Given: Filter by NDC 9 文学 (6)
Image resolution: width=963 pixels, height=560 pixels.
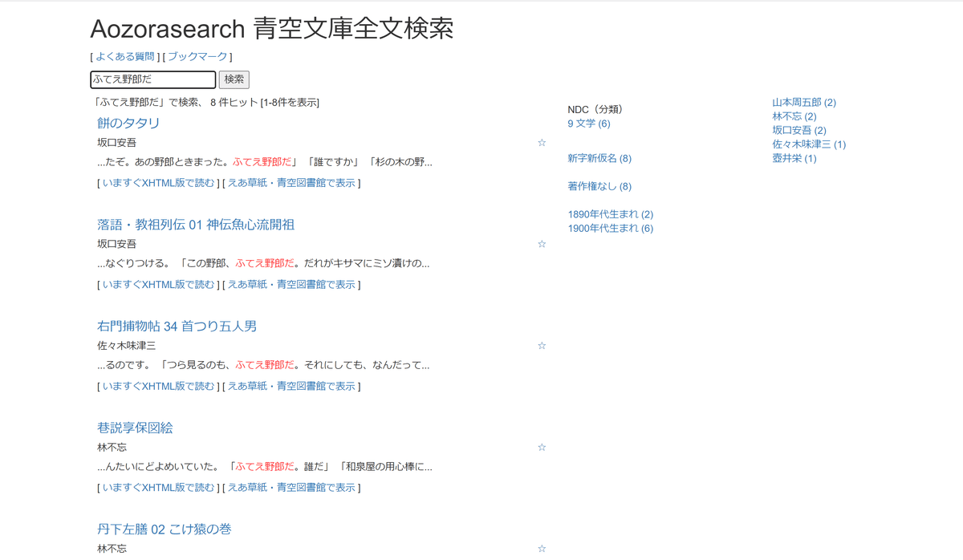Looking at the screenshot, I should [589, 124].
